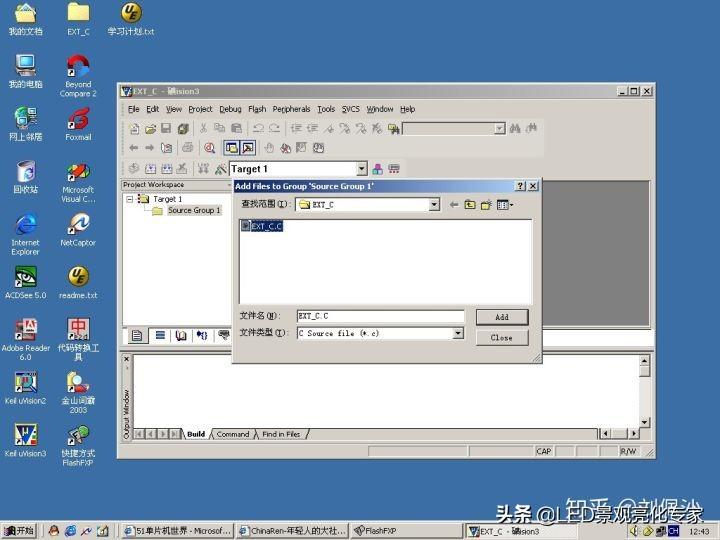Click the Build target toolbar icon

click(x=150, y=169)
